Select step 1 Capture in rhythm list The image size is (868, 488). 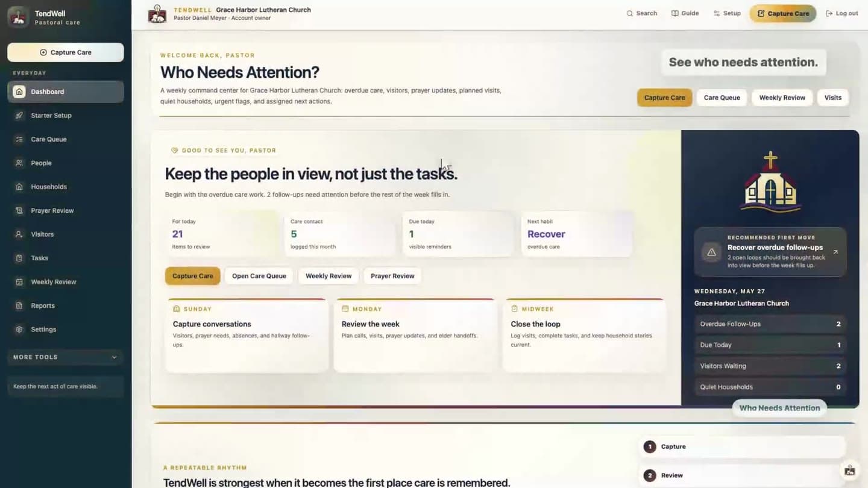pyautogui.click(x=743, y=447)
